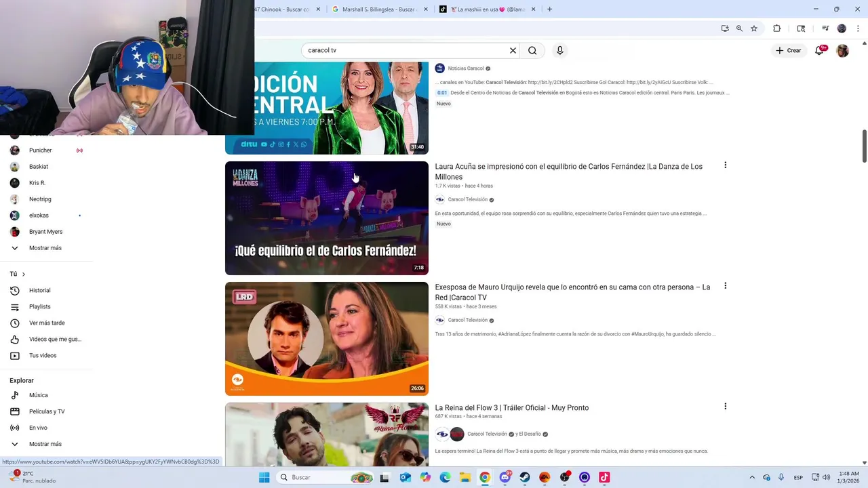Close the TikTok "La mashiii en usa" tab
Screen dimensions: 868x488
[x=533, y=9]
